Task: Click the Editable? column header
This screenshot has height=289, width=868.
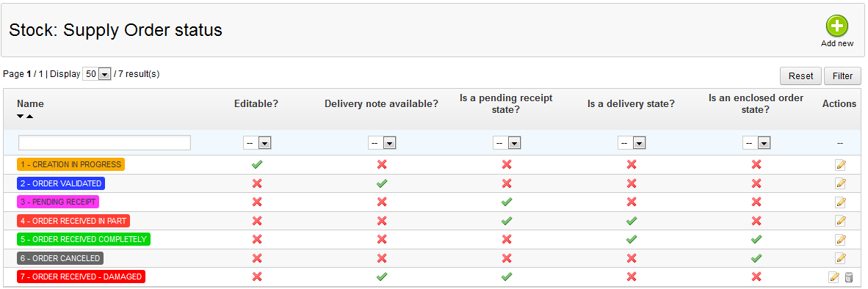Action: (256, 104)
